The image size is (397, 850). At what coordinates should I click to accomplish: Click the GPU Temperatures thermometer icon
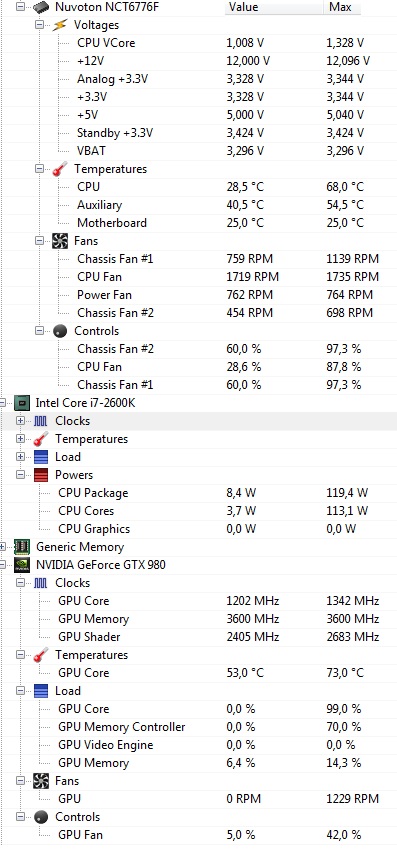(x=41, y=655)
